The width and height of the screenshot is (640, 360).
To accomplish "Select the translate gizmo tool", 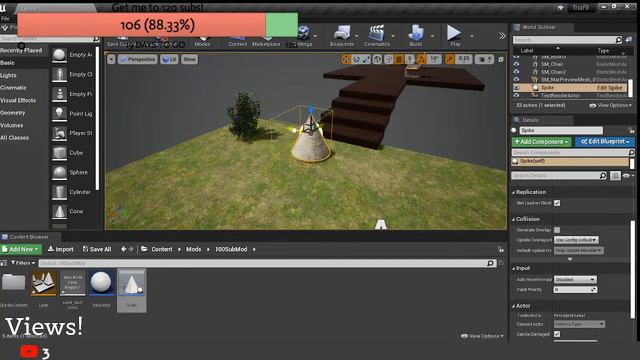I will [x=347, y=59].
